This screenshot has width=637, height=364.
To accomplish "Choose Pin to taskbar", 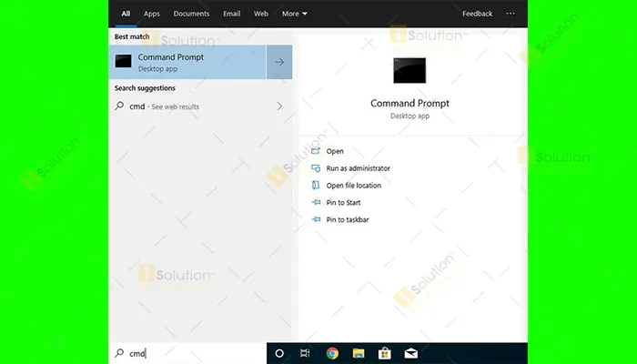I will pos(348,219).
